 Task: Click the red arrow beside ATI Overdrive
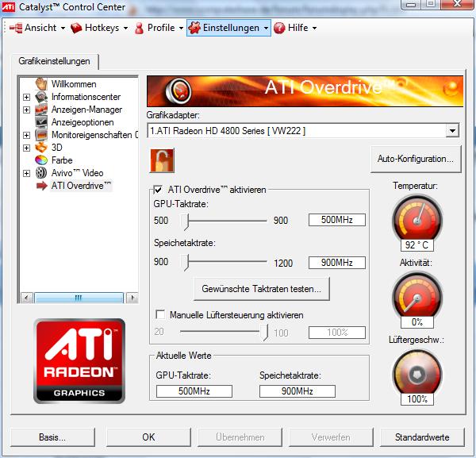click(x=42, y=186)
